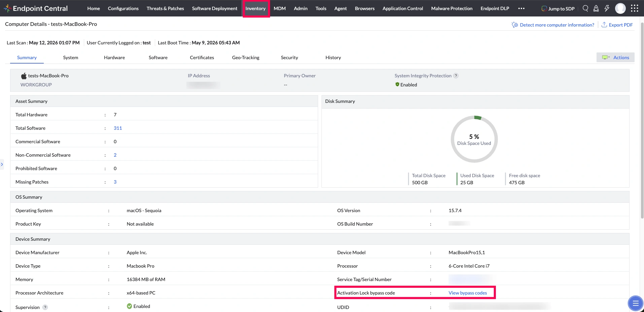
Task: Switch to the Certificates tab
Action: (202, 57)
